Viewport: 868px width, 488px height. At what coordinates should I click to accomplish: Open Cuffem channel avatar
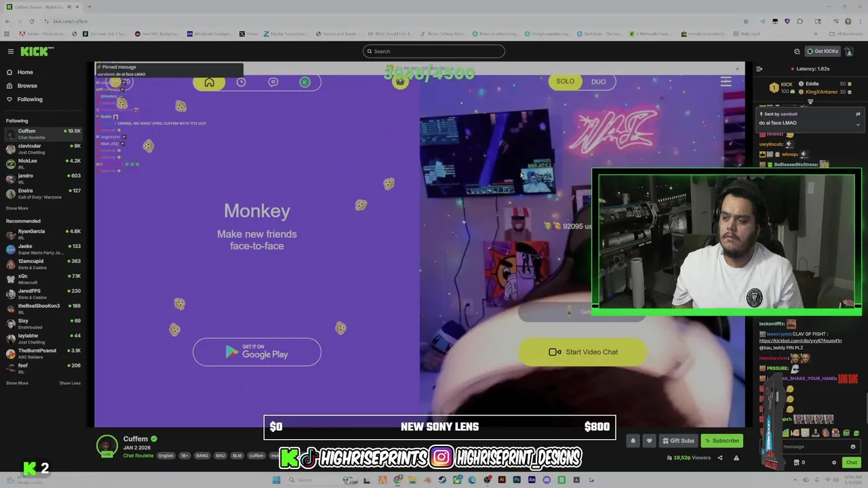[106, 446]
